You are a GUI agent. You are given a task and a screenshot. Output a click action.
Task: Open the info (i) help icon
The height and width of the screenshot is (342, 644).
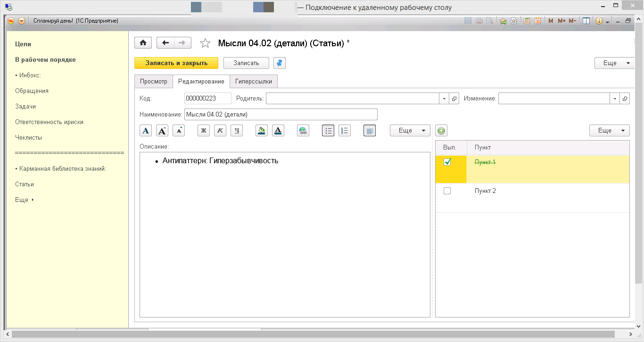pos(599,21)
